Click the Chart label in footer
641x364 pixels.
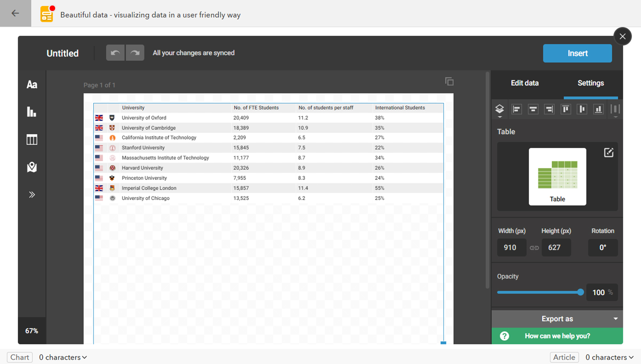coord(20,357)
